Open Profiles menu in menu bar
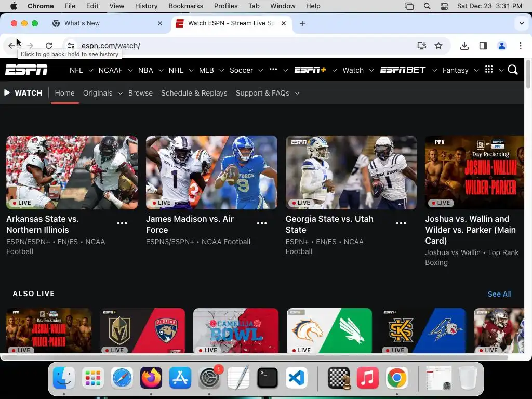This screenshot has width=532, height=399. (x=225, y=6)
